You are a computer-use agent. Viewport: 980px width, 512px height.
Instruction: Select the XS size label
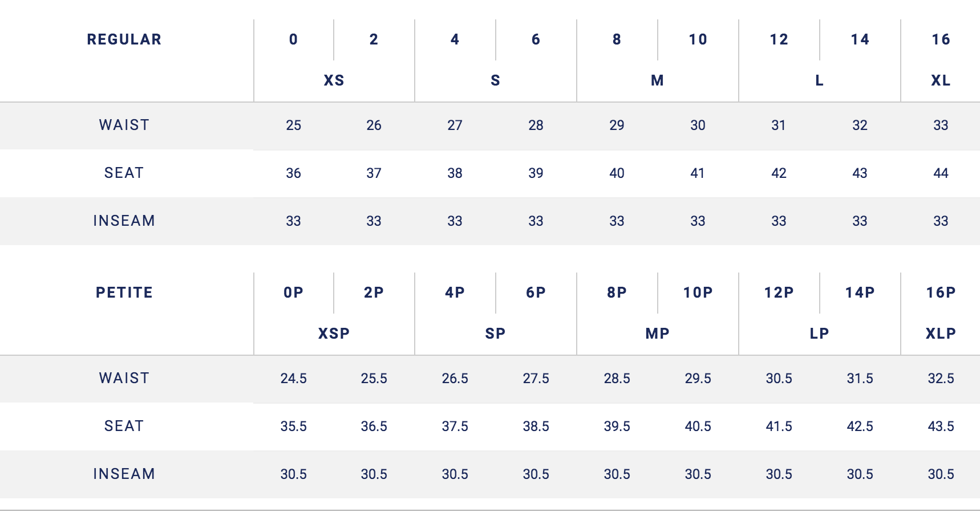click(x=334, y=80)
